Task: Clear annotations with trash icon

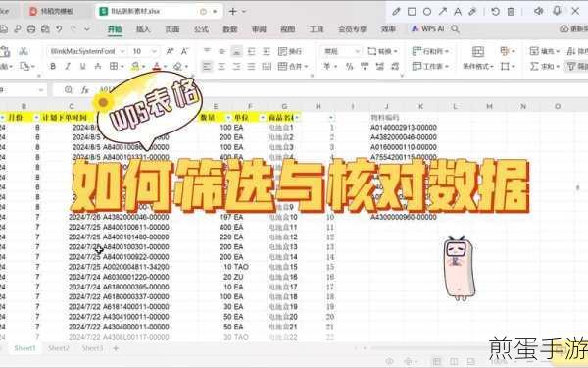Action: 511,11
